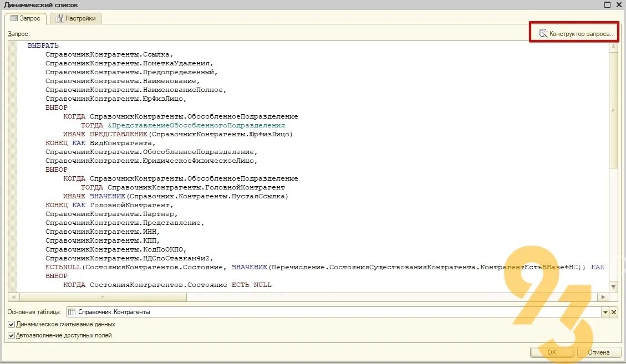Click the Отмена button
The width and height of the screenshot is (626, 364).
(x=598, y=352)
